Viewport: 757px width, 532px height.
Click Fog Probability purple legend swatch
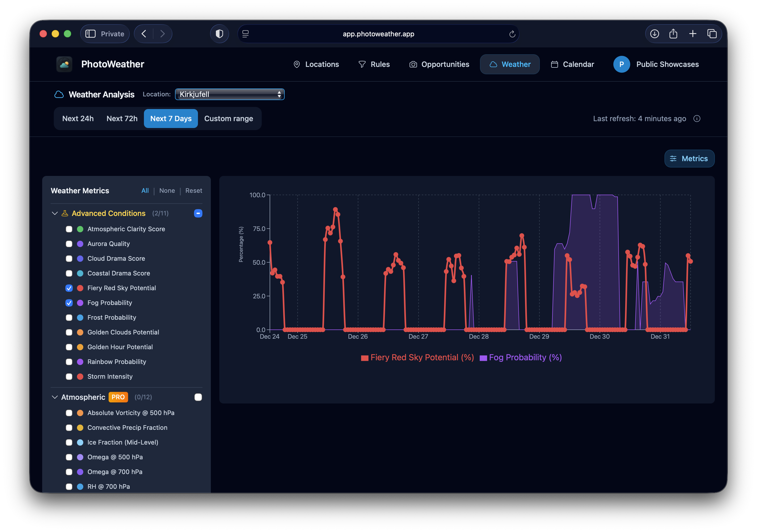coord(483,358)
